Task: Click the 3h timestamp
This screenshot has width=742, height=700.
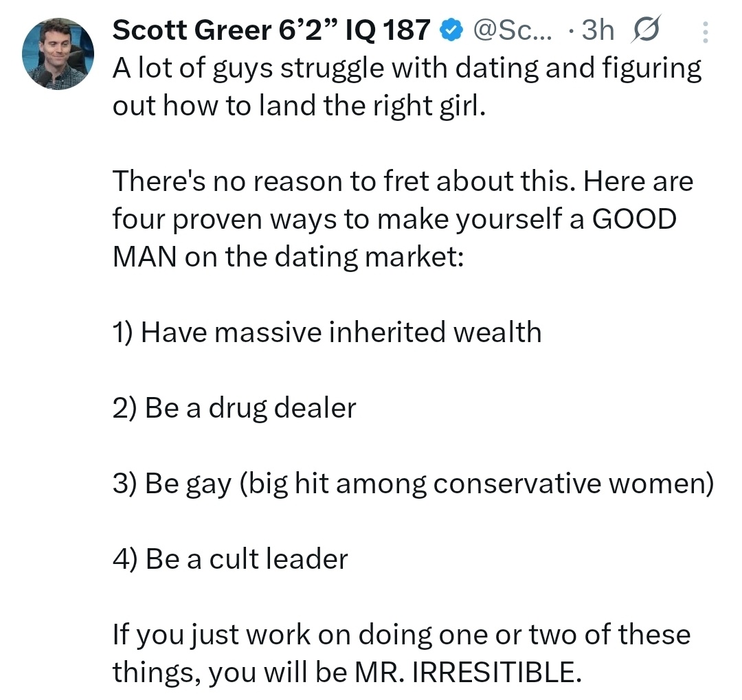Action: [x=597, y=31]
